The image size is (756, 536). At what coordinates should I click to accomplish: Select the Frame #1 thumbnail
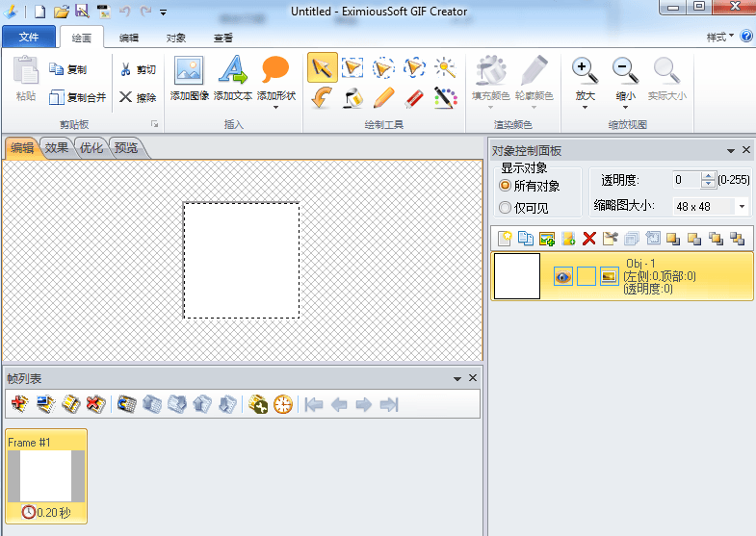(46, 475)
